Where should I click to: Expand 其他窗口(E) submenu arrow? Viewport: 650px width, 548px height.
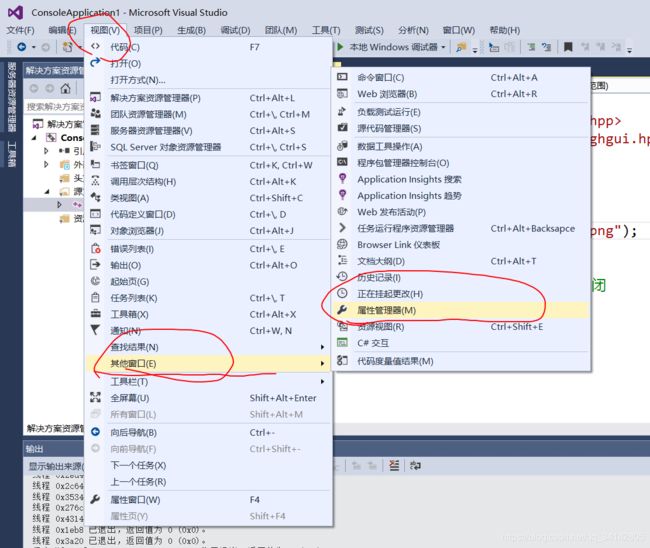point(322,364)
